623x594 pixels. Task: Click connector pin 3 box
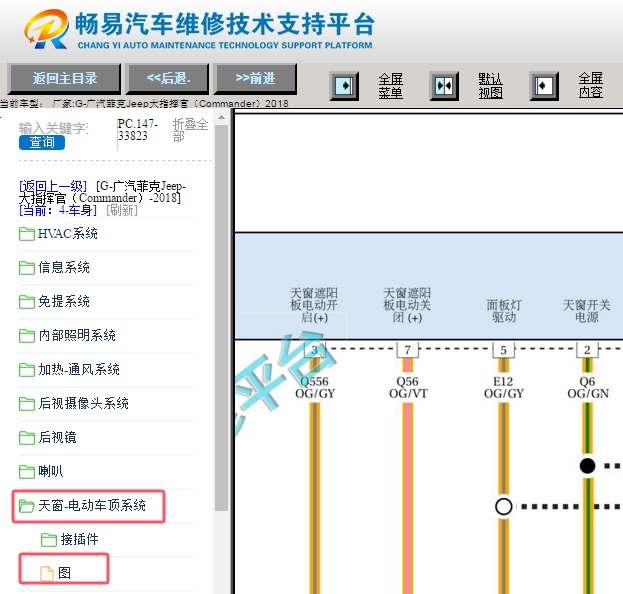click(314, 350)
